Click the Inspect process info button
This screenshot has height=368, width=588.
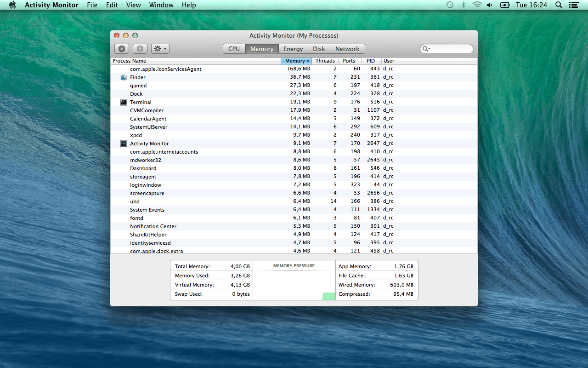coord(140,49)
